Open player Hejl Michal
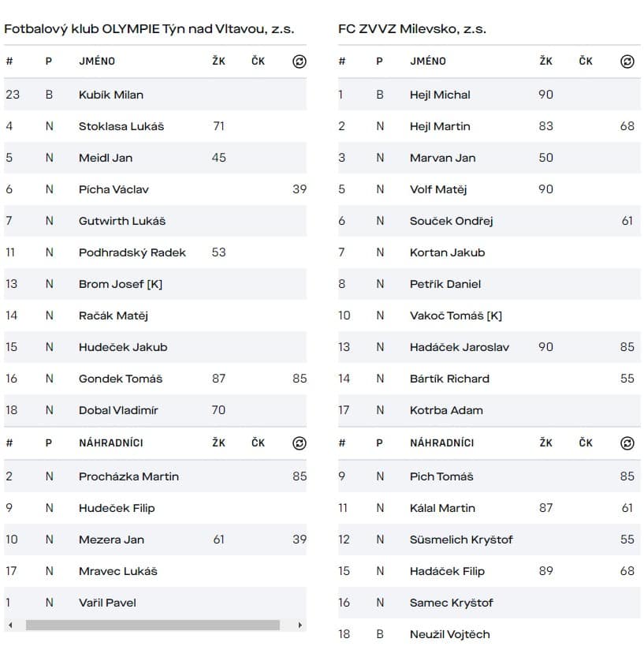This screenshot has width=644, height=646. point(440,95)
